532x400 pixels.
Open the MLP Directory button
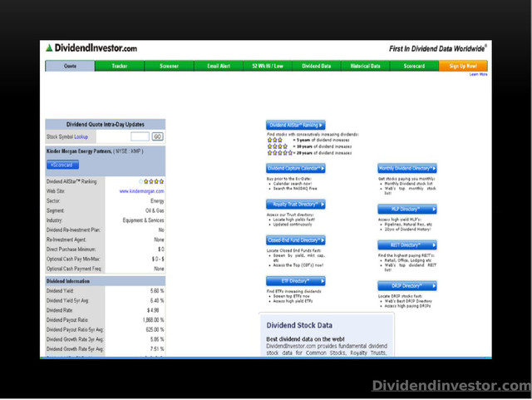[x=407, y=209]
